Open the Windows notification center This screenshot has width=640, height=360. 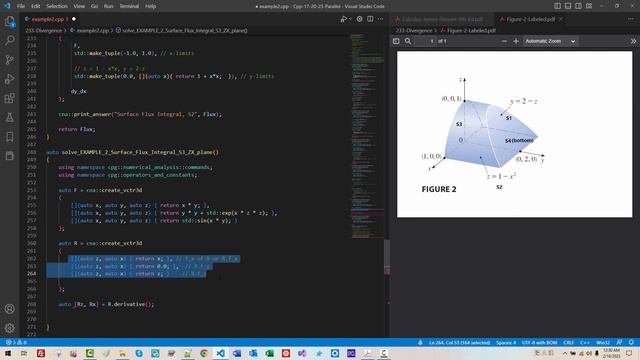(x=629, y=353)
